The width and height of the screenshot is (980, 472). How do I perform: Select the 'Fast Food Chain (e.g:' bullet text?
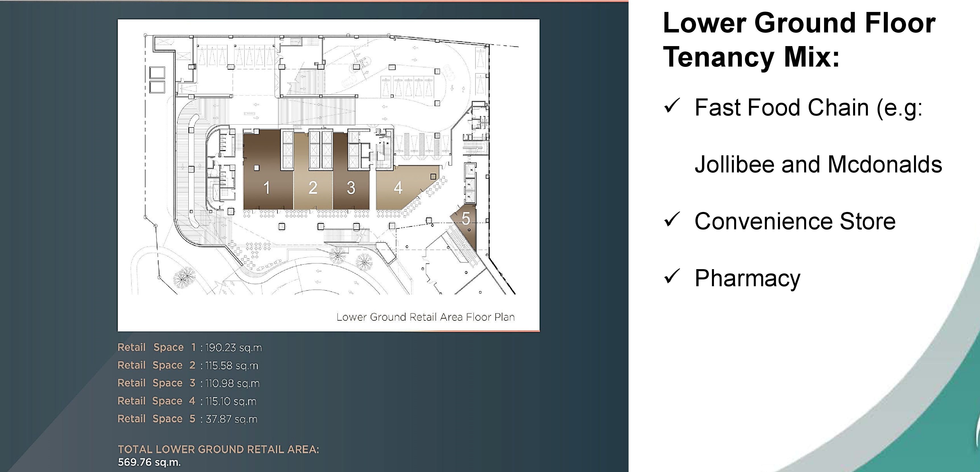[x=808, y=108]
